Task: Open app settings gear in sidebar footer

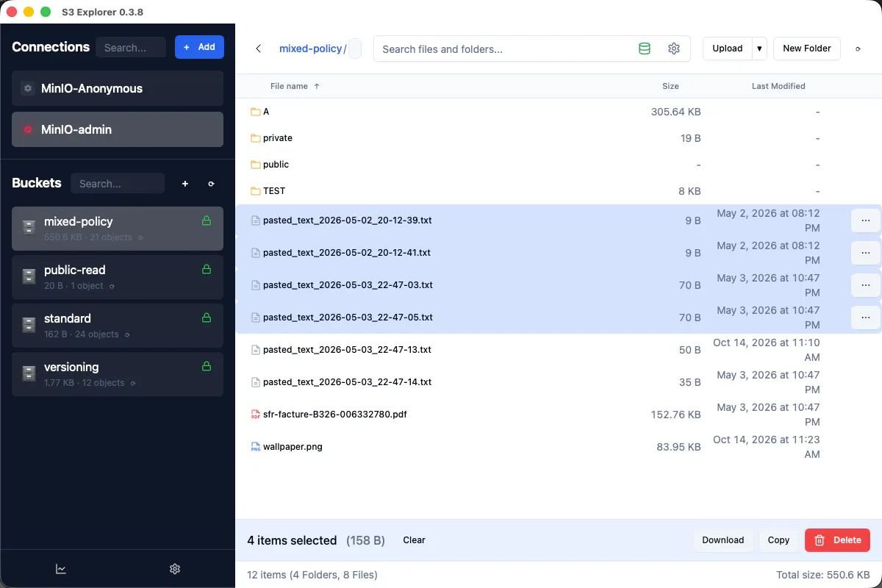Action: pos(175,569)
